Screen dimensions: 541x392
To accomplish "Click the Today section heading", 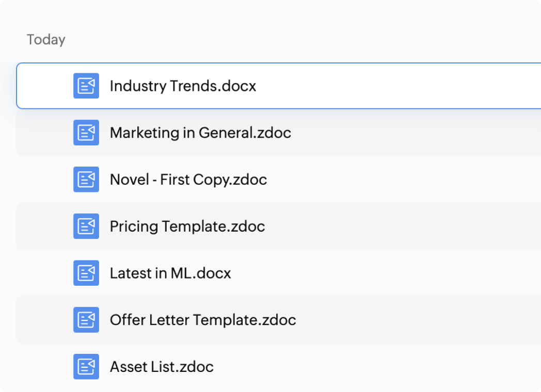I will pos(46,40).
